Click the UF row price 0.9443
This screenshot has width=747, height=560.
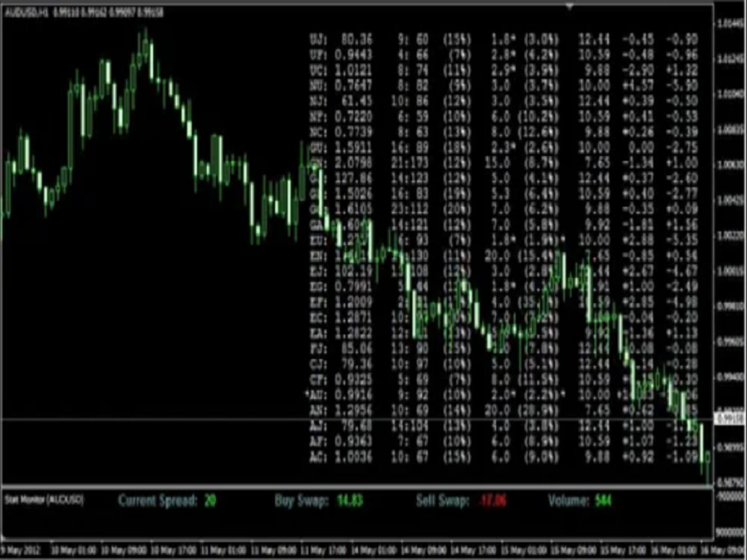[353, 55]
